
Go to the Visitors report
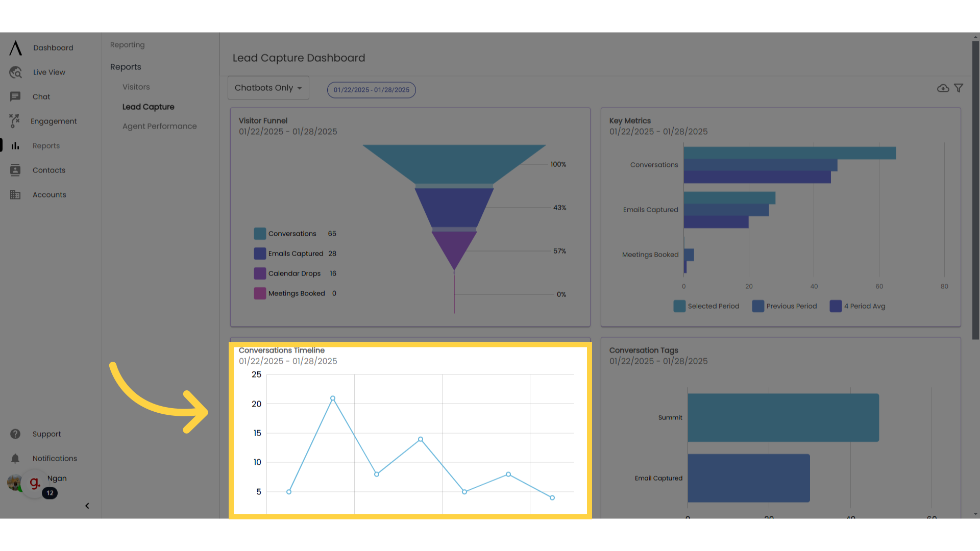(136, 87)
